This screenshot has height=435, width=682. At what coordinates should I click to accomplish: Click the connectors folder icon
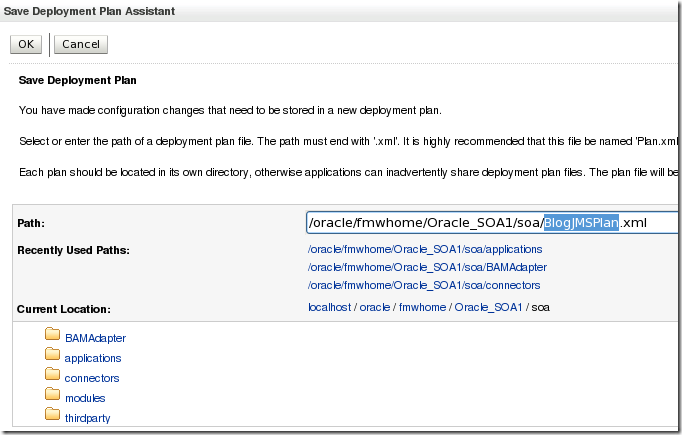[53, 377]
